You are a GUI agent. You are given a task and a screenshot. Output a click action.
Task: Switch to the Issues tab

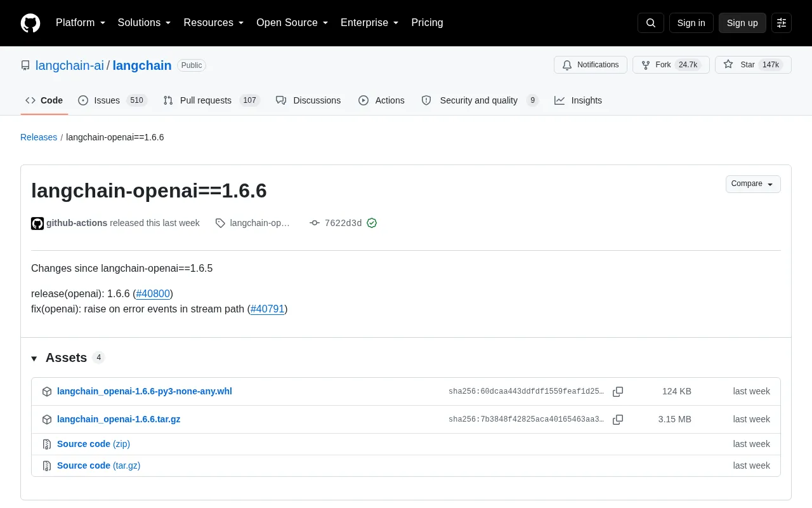point(113,100)
